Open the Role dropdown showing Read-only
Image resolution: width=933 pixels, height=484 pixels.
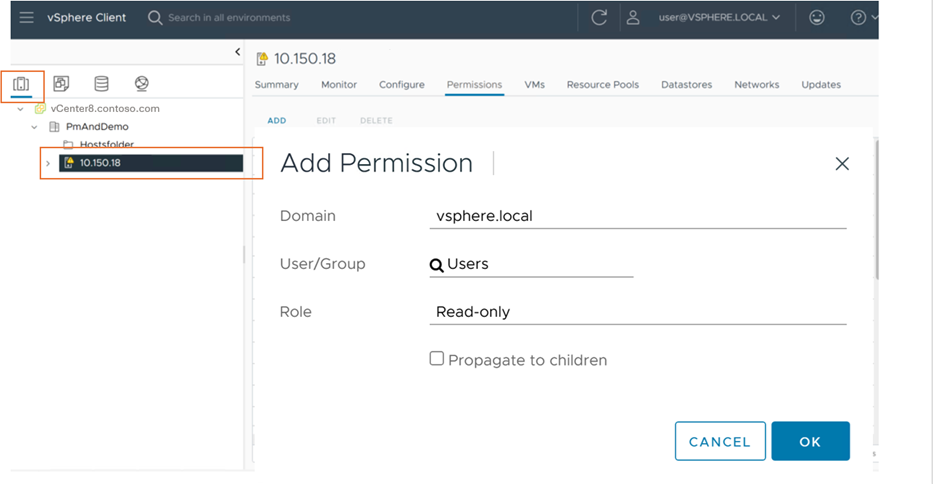(637, 312)
